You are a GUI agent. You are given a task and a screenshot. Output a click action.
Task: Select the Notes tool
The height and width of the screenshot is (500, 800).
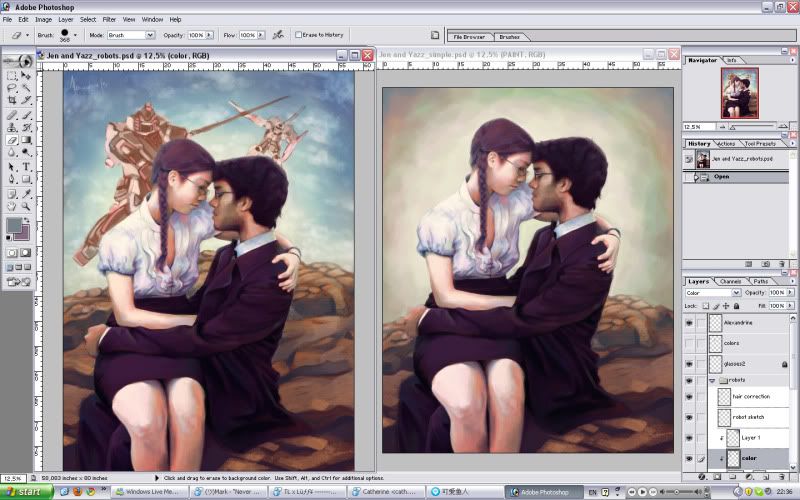tap(12, 194)
